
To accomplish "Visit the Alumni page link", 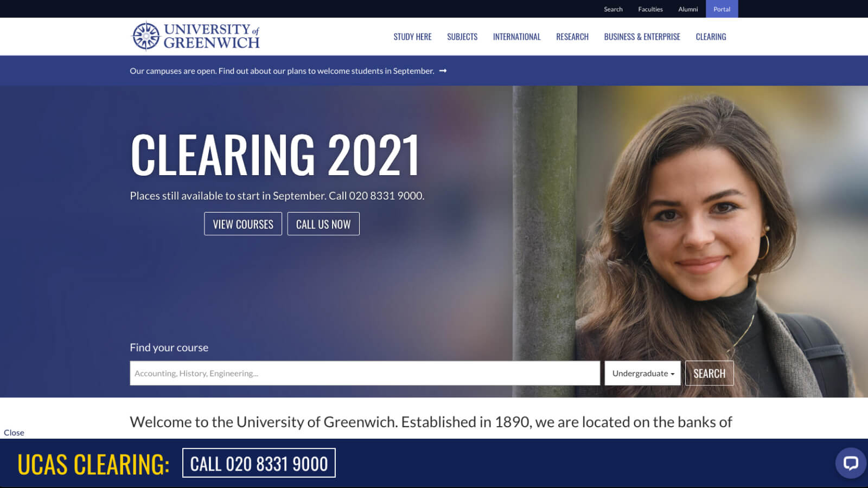I will click(688, 9).
